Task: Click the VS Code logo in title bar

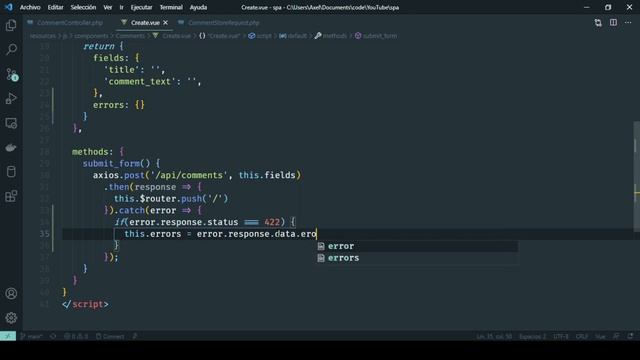Action: click(9, 7)
